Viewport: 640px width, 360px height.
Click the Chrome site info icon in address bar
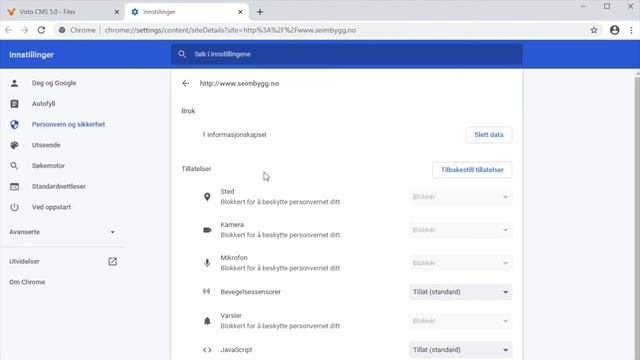coord(62,30)
